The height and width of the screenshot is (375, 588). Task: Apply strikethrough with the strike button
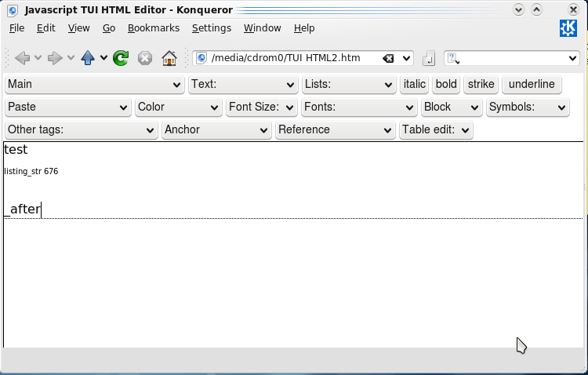[481, 84]
